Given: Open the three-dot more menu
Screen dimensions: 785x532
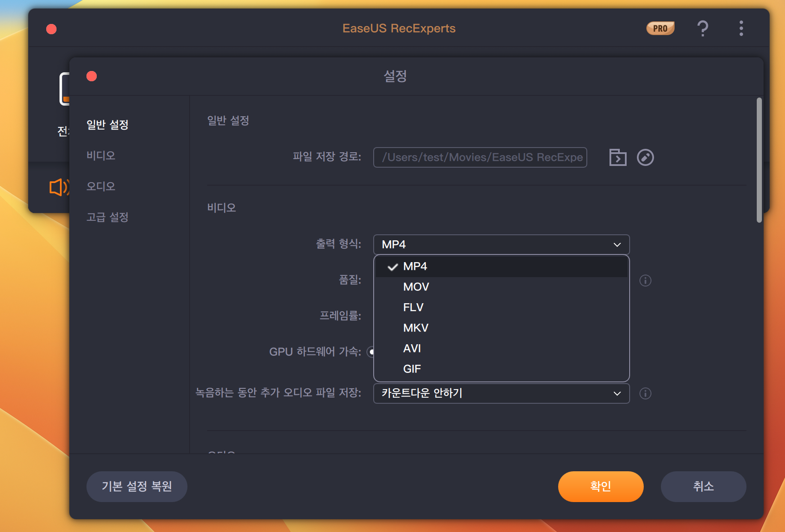Looking at the screenshot, I should pyautogui.click(x=741, y=28).
